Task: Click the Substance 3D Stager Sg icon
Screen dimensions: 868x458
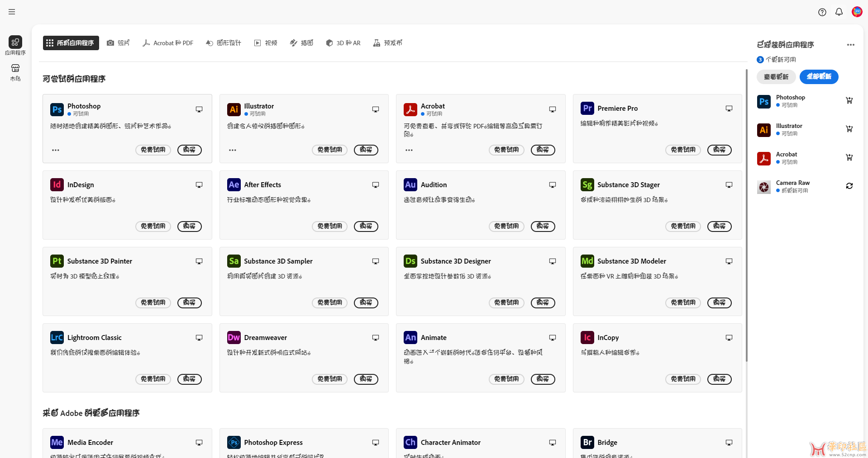Action: pos(587,184)
